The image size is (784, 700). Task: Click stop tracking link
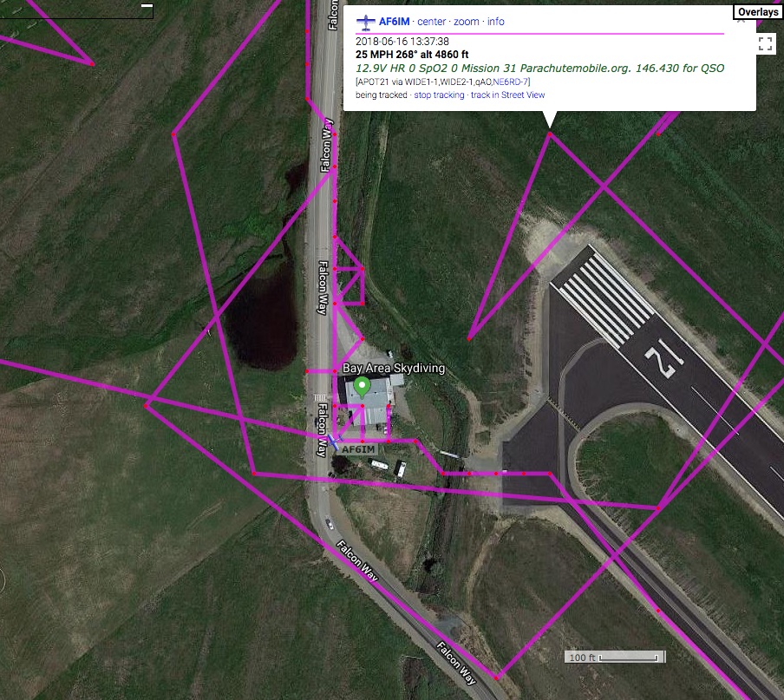(x=439, y=95)
